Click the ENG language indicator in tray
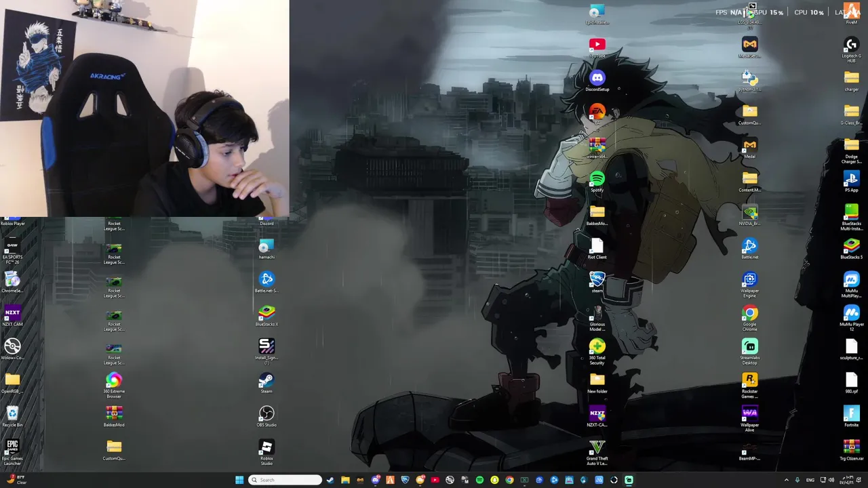868x488 pixels. pyautogui.click(x=810, y=480)
